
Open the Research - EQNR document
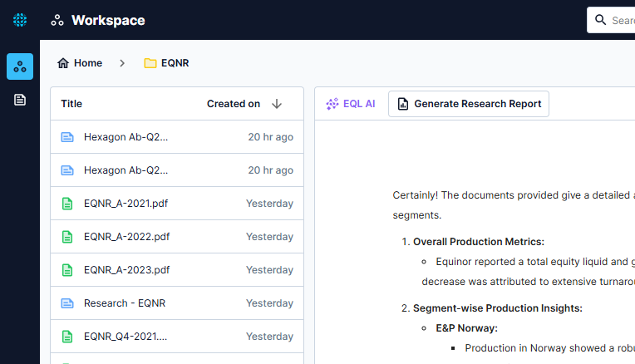[125, 303]
